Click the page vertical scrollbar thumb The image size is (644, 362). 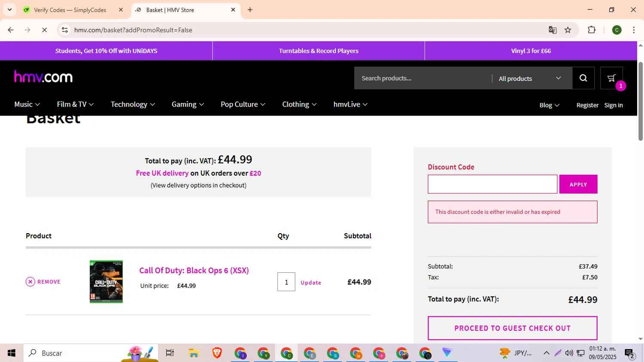(641, 101)
